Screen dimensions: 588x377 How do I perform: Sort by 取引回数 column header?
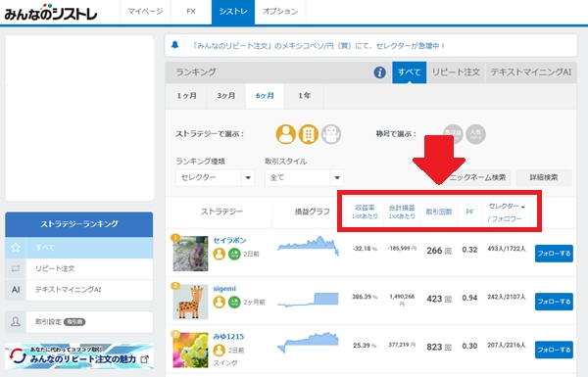439,212
